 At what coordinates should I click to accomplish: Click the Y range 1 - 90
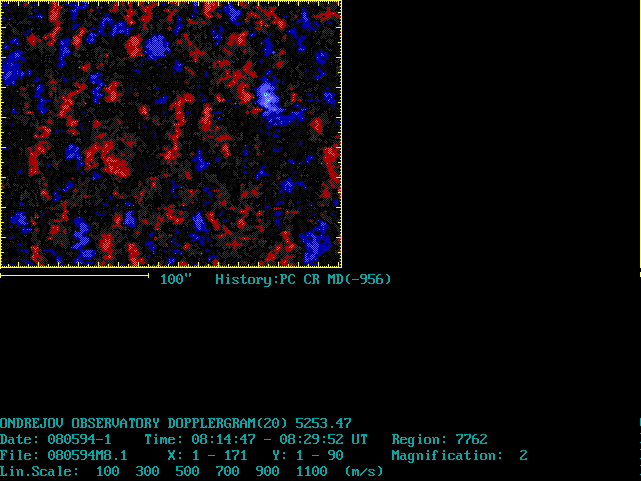click(308, 455)
